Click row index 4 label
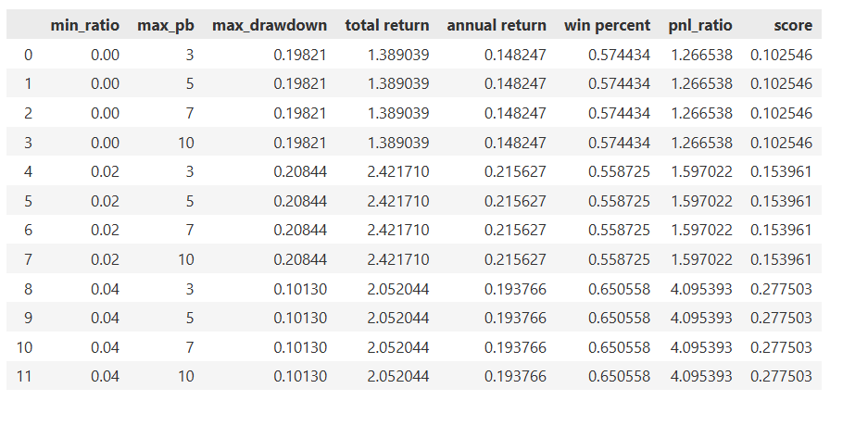Screen dimensions: 868x426 (x=27, y=171)
